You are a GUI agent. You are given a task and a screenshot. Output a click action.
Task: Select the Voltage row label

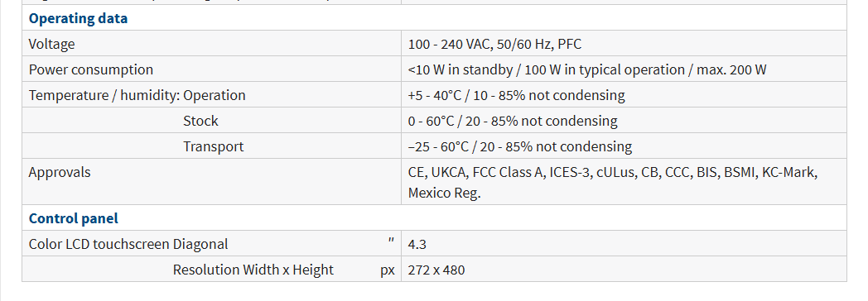(51, 44)
